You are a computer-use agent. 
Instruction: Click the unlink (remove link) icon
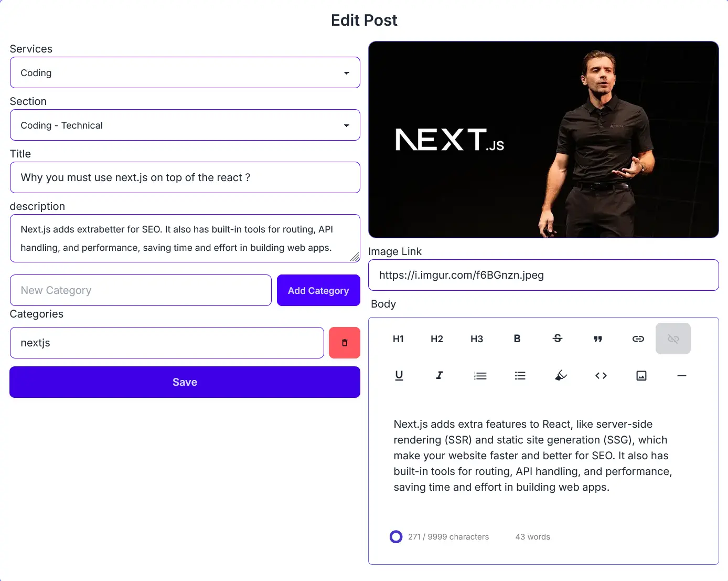point(673,339)
